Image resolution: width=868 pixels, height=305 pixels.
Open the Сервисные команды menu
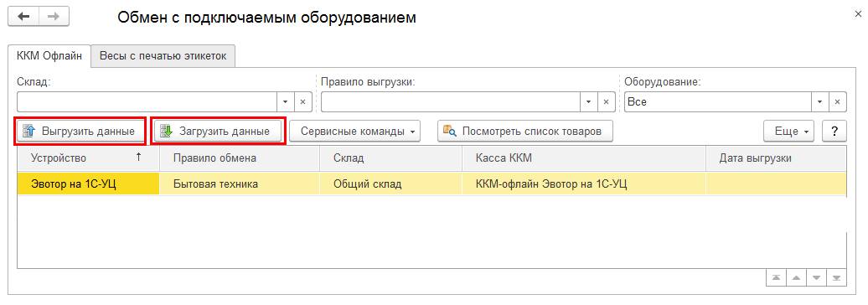point(355,132)
